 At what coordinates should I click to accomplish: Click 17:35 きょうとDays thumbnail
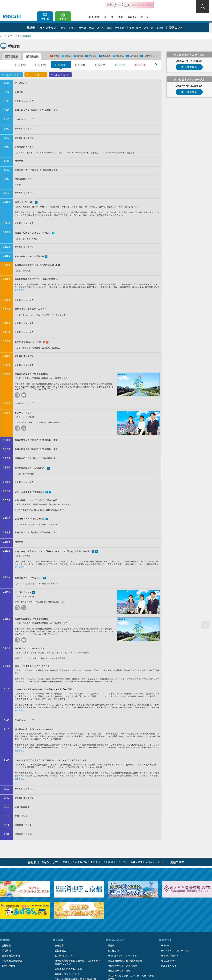(x=138, y=423)
